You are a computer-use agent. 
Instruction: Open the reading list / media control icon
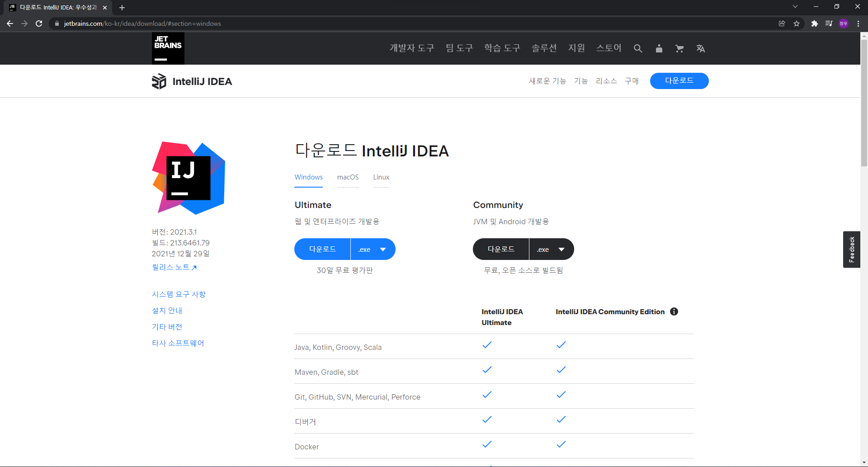829,24
